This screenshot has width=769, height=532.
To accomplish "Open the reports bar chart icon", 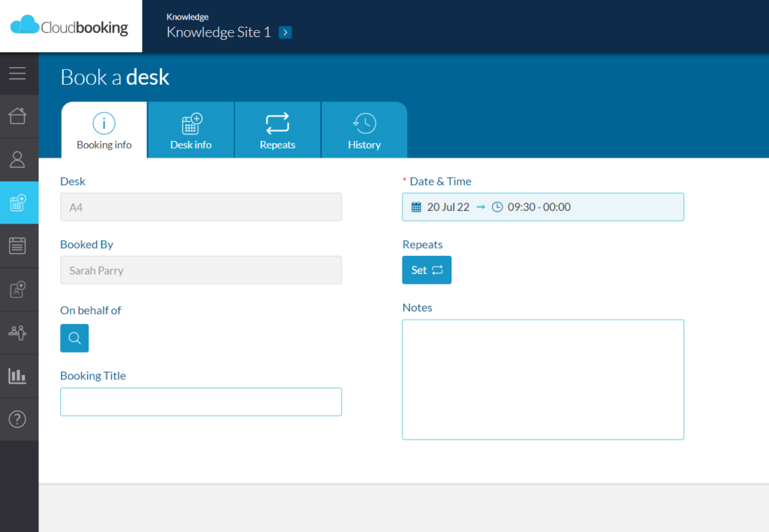I will tap(17, 376).
